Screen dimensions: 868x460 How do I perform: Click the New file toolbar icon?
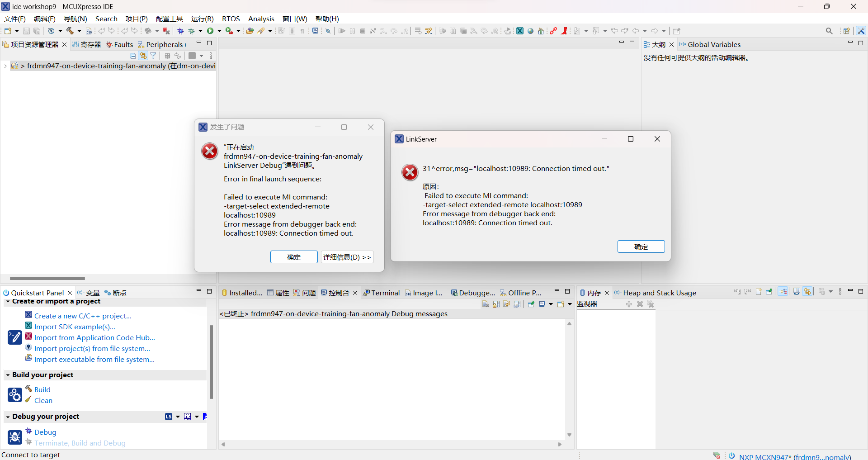click(x=8, y=31)
